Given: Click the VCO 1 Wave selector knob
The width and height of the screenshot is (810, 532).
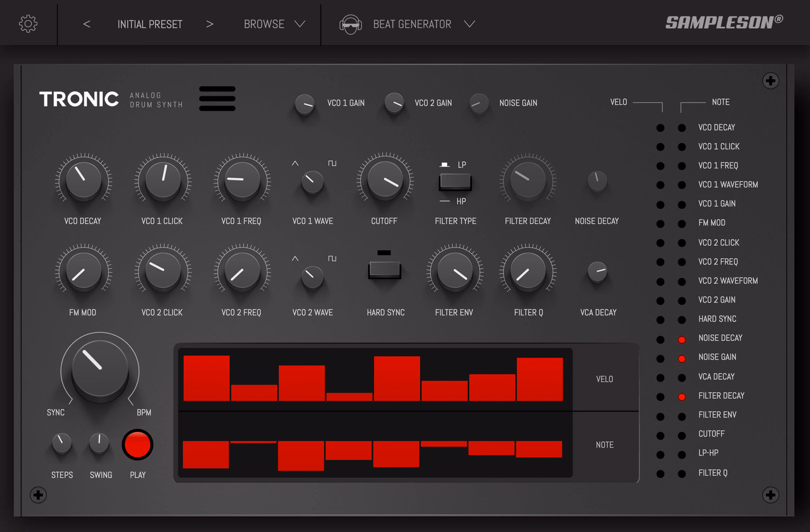Looking at the screenshot, I should (312, 181).
